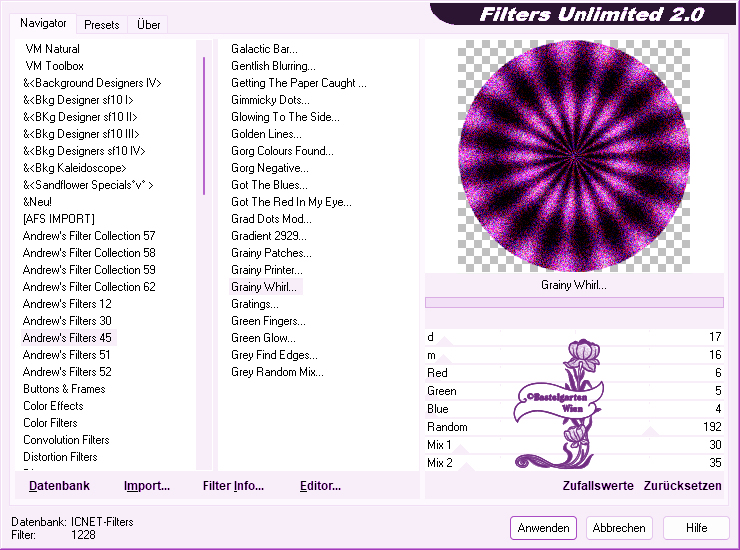Select &<Sandflower Specials°v° > category
This screenshot has height=550, width=740.
coord(88,185)
